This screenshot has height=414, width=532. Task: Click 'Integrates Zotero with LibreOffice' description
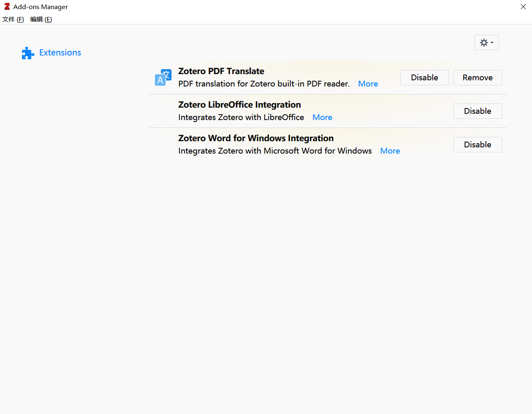click(x=241, y=118)
